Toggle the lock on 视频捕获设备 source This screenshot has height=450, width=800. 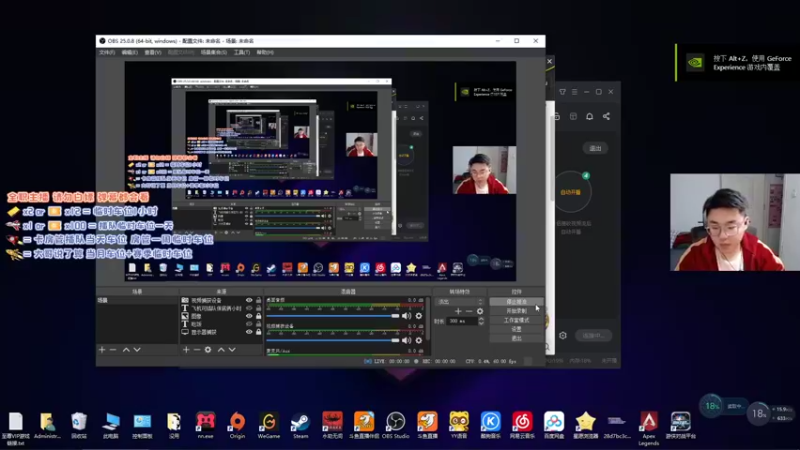click(x=259, y=301)
